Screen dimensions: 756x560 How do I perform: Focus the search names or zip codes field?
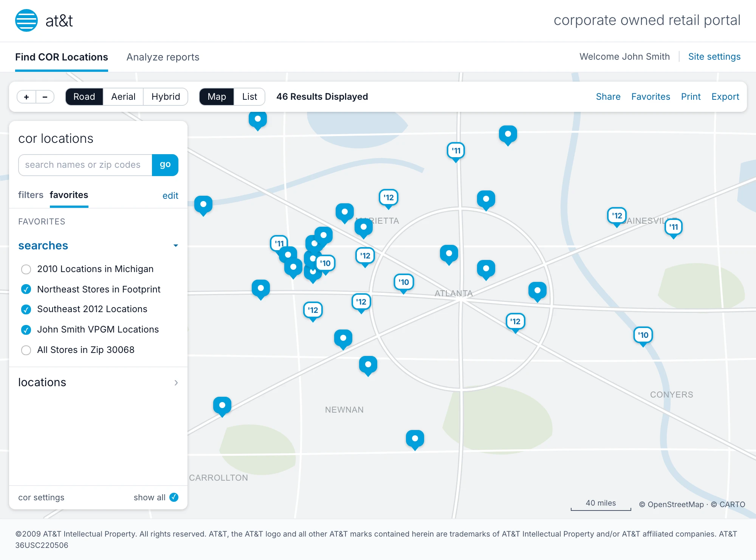pos(85,165)
